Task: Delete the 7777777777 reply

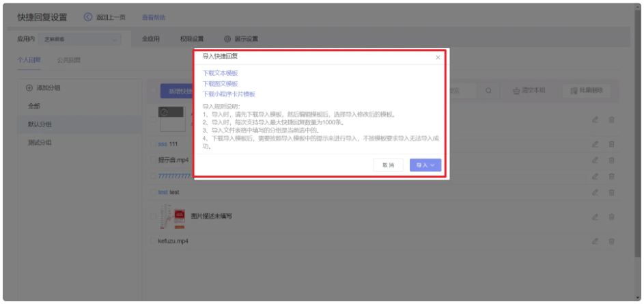Action: click(x=611, y=176)
